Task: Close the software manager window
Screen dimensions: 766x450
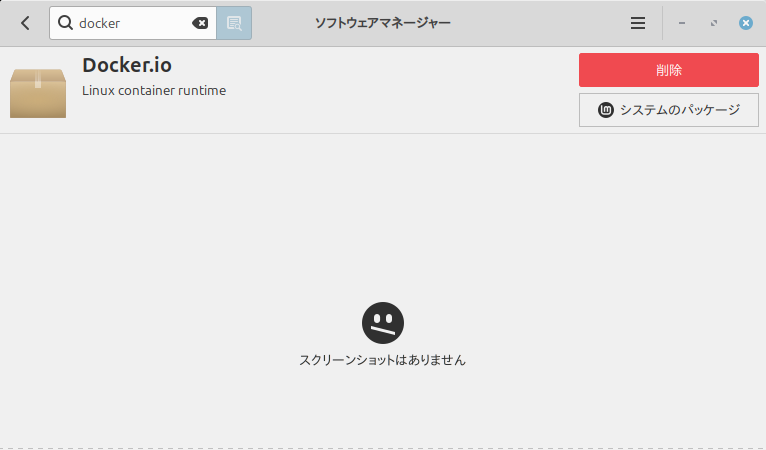Action: (x=745, y=23)
